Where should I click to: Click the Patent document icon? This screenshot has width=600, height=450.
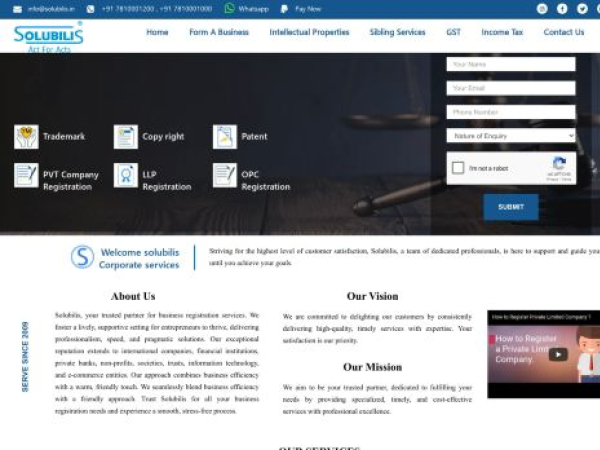coord(225,137)
